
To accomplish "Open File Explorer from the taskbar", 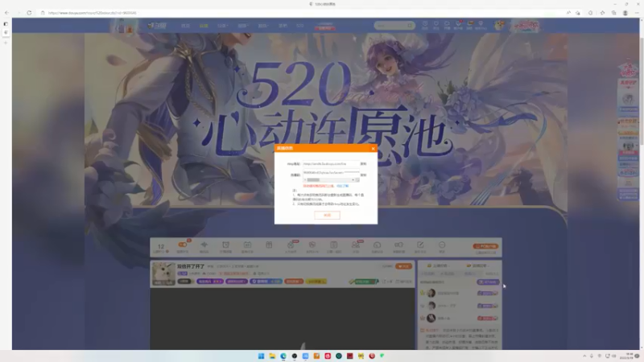I will pos(272,356).
